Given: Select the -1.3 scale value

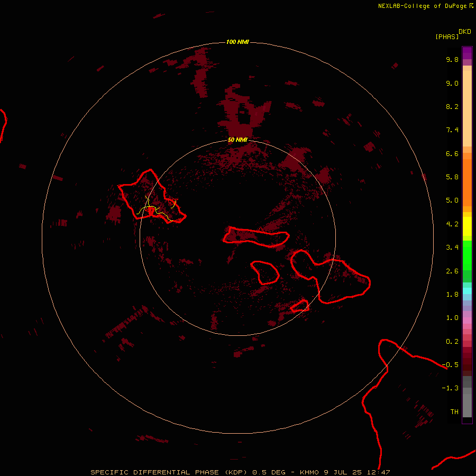Looking at the screenshot, I should pyautogui.click(x=450, y=388).
